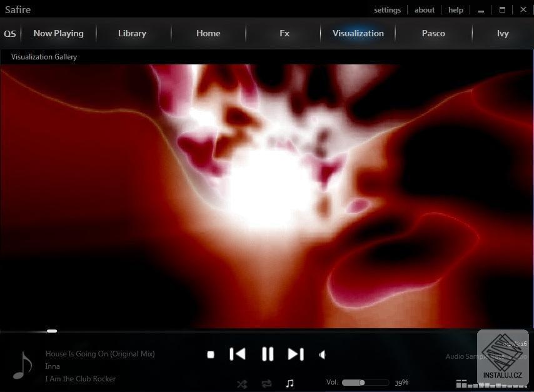Click the '39%' volume value

point(401,383)
